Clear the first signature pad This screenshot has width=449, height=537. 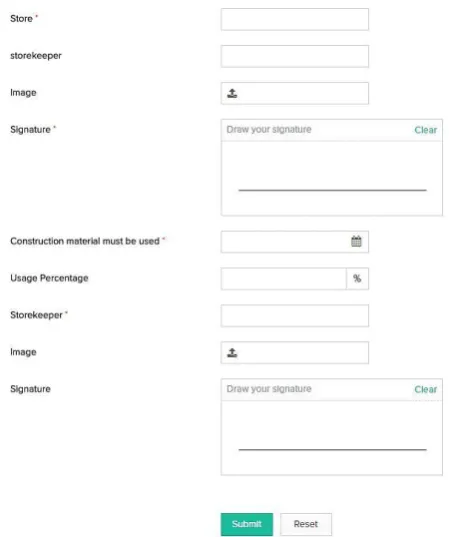click(x=425, y=130)
